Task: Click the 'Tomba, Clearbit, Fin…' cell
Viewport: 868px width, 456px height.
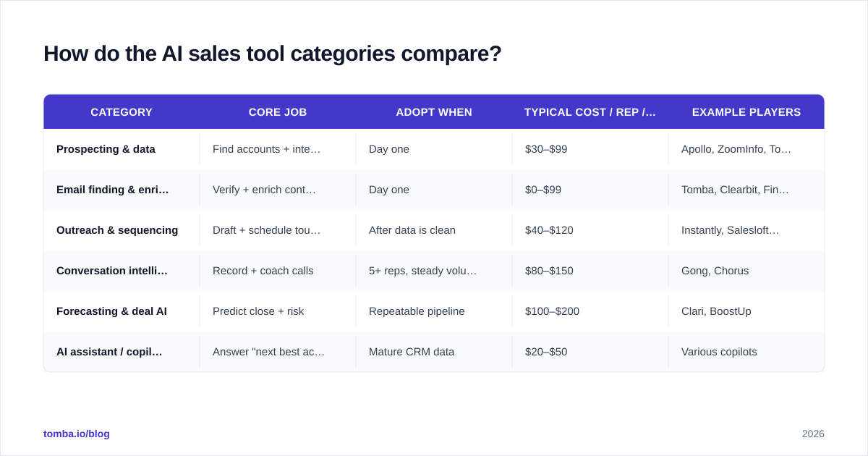Action: pyautogui.click(x=746, y=190)
